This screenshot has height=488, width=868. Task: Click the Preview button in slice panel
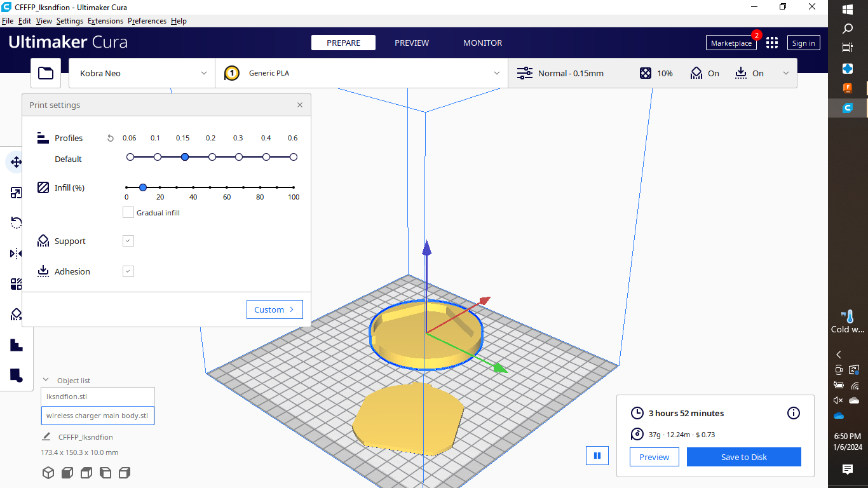[654, 457]
